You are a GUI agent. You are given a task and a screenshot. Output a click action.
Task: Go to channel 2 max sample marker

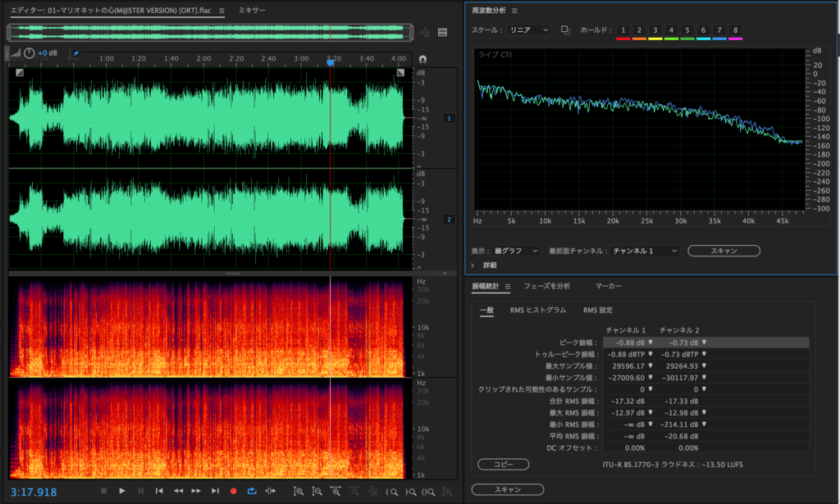coord(704,366)
